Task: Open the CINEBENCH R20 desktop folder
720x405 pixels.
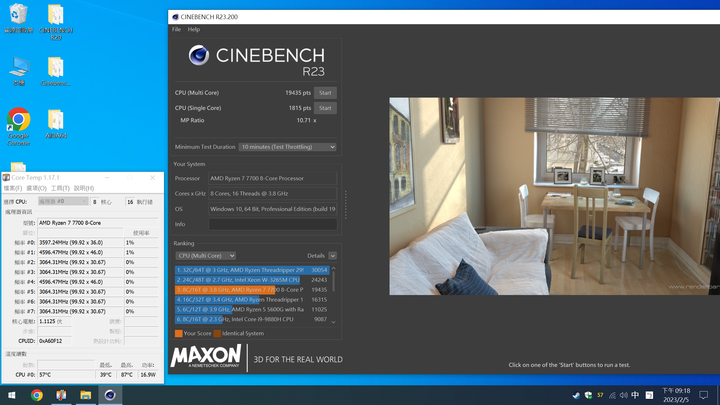Action: pos(56,22)
